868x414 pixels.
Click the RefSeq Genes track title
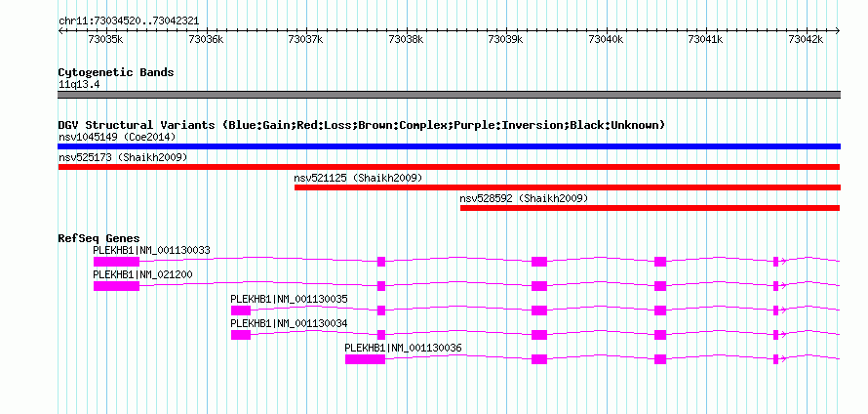point(99,238)
